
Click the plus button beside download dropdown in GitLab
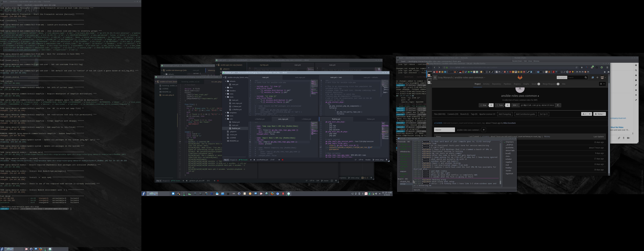pyautogui.click(x=590, y=114)
